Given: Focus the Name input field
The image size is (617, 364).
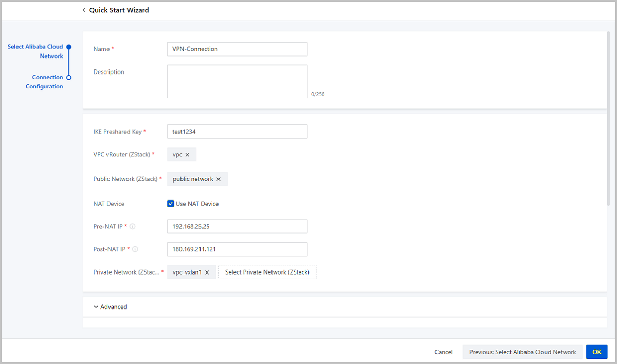Looking at the screenshot, I should pos(237,49).
